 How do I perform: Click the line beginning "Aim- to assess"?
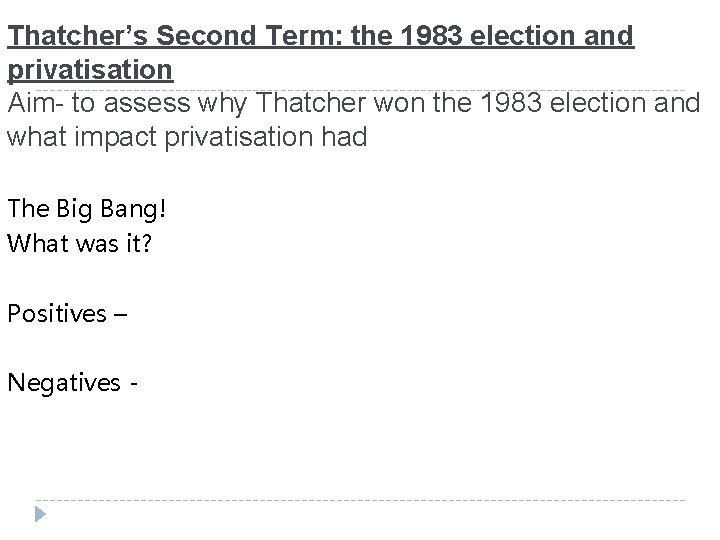(x=353, y=103)
